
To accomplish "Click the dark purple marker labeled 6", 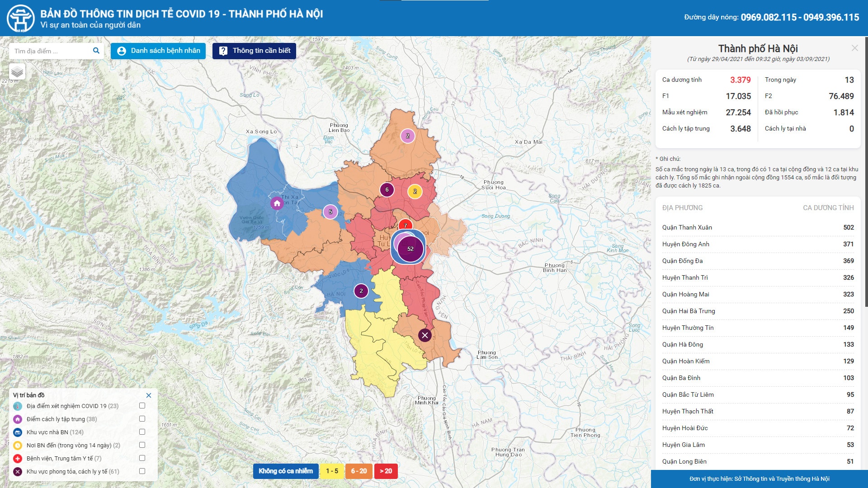I will (387, 190).
